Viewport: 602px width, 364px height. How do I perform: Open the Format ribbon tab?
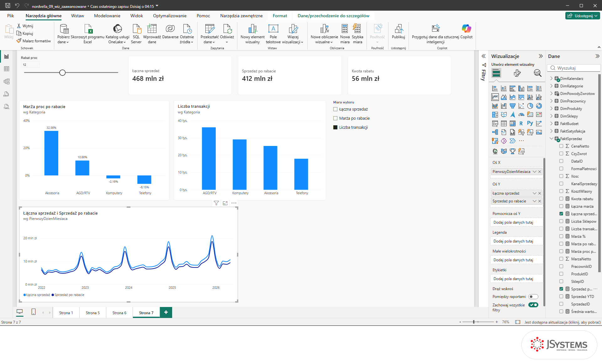(x=280, y=16)
